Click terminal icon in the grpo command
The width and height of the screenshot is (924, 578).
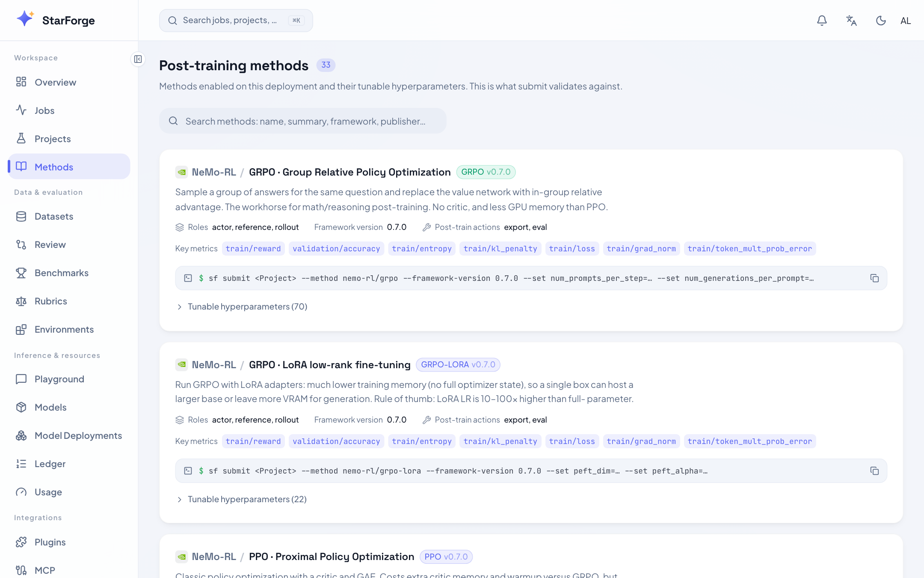click(x=188, y=278)
